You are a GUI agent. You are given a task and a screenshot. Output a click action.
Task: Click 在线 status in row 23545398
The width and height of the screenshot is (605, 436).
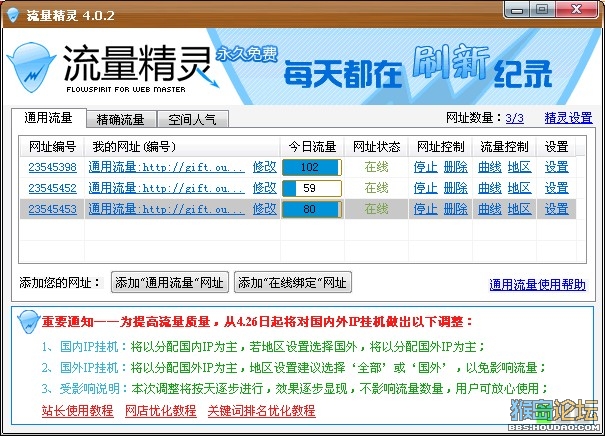[376, 167]
